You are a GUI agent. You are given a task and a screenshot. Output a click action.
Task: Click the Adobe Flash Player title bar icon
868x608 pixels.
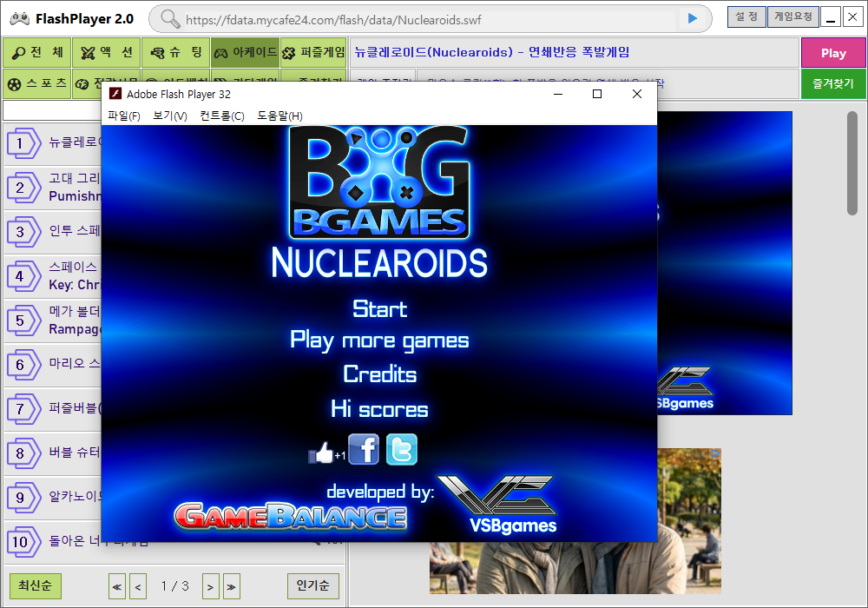click(115, 94)
